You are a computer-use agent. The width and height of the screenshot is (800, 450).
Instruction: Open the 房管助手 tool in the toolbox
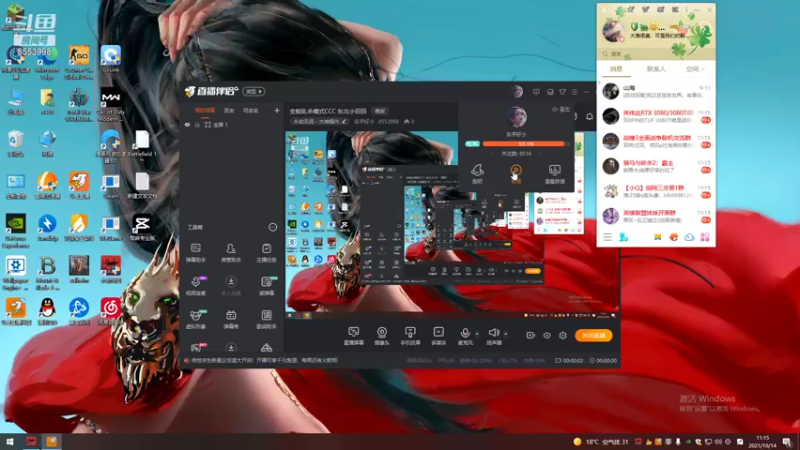coord(231,253)
